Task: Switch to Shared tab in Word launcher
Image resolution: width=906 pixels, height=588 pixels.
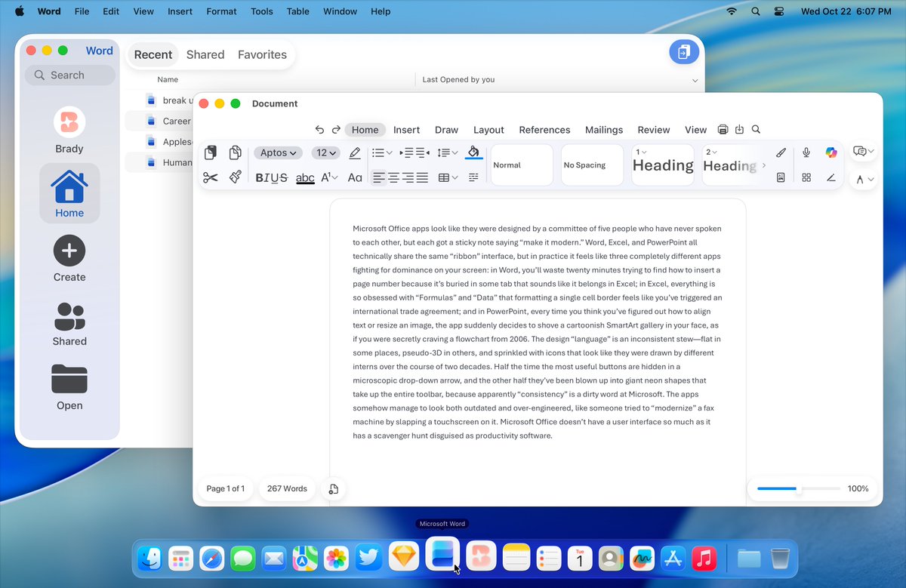Action: tap(205, 54)
